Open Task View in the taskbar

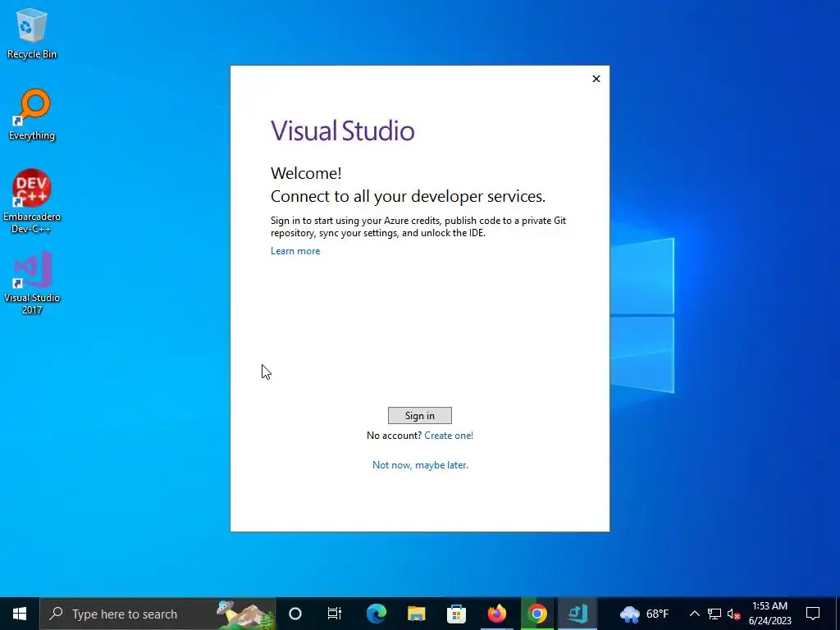335,614
